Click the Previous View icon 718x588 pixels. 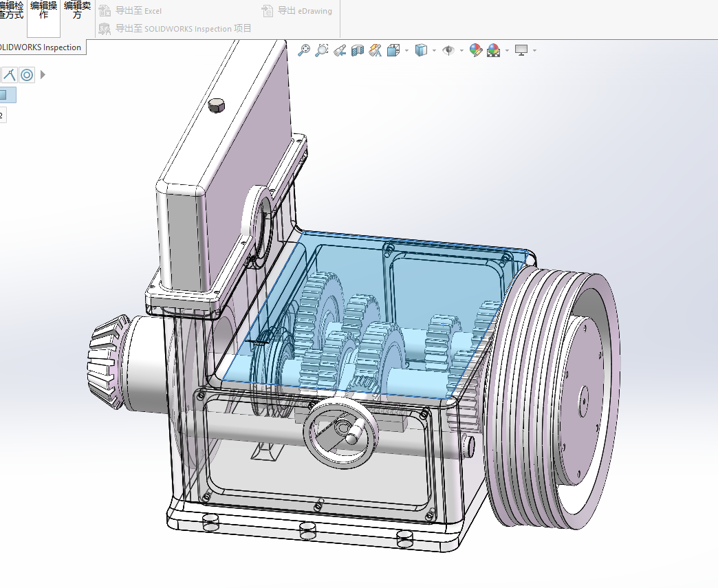tap(340, 50)
